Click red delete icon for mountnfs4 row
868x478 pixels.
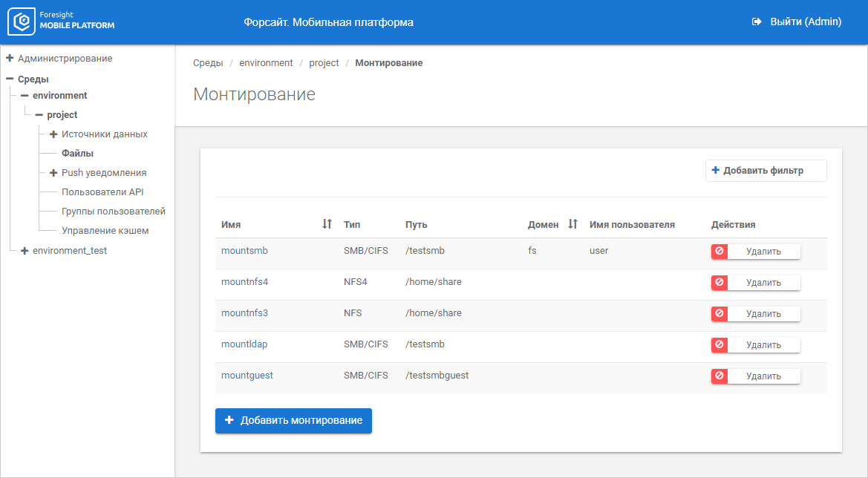pos(719,283)
